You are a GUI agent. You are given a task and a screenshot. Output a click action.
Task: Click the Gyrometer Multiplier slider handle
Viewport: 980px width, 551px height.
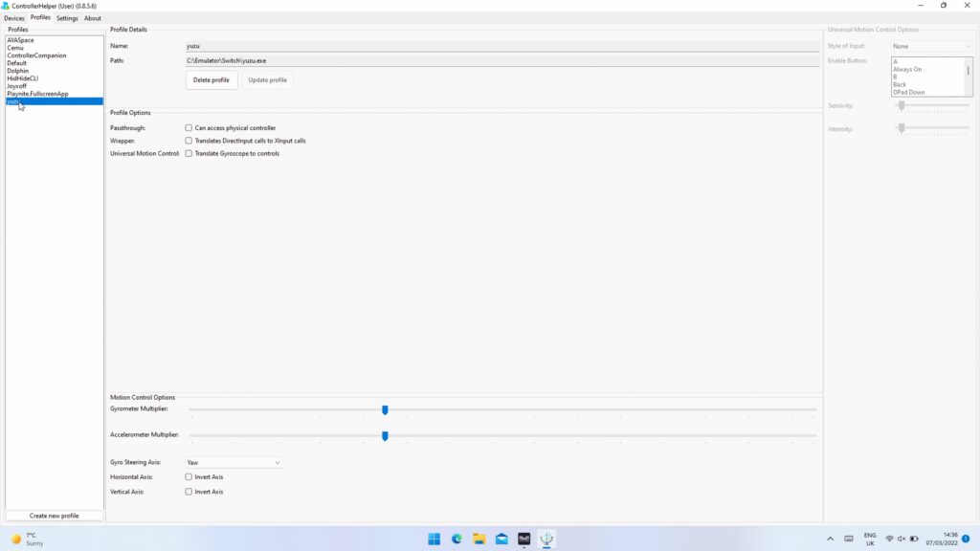[x=385, y=409]
